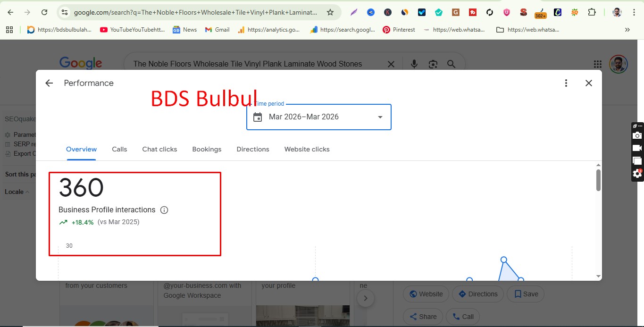Open the browser extensions puzzle icon

pos(592,12)
